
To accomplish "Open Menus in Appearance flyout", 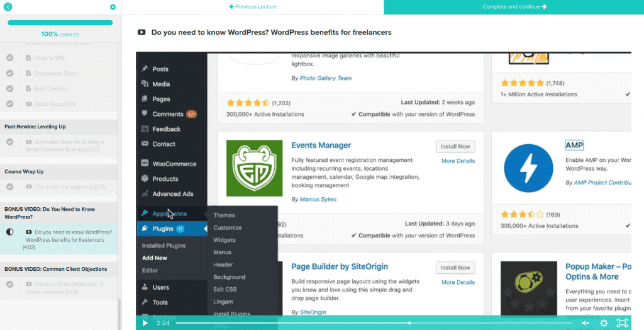I will click(222, 253).
